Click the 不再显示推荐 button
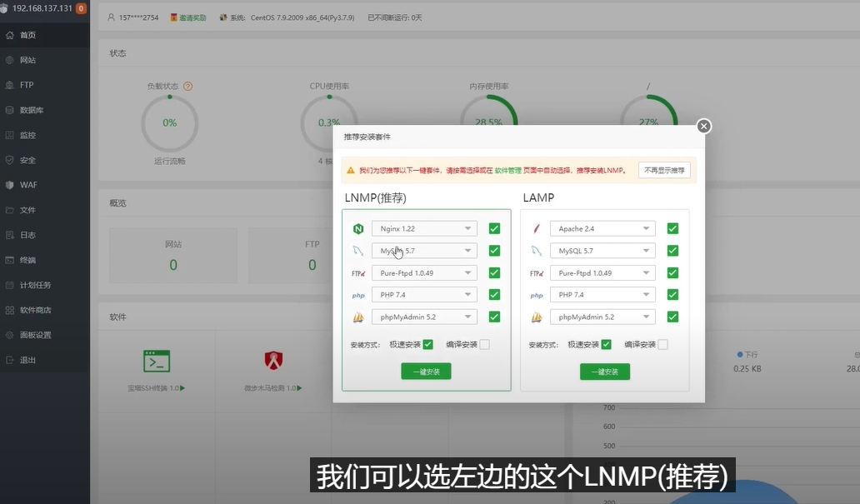This screenshot has height=504, width=860. (664, 170)
